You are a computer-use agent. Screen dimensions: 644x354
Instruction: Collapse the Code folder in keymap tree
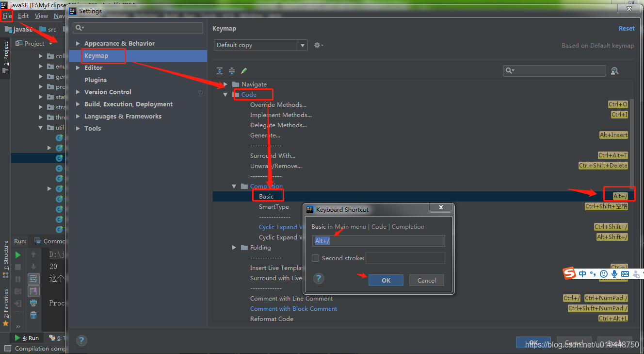[225, 94]
